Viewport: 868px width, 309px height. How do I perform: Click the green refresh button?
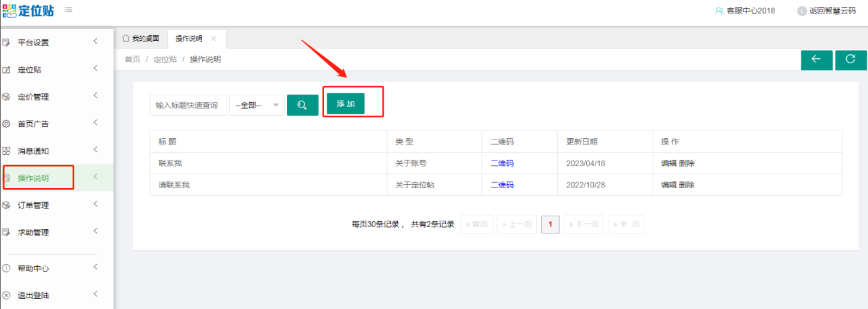[x=851, y=59]
